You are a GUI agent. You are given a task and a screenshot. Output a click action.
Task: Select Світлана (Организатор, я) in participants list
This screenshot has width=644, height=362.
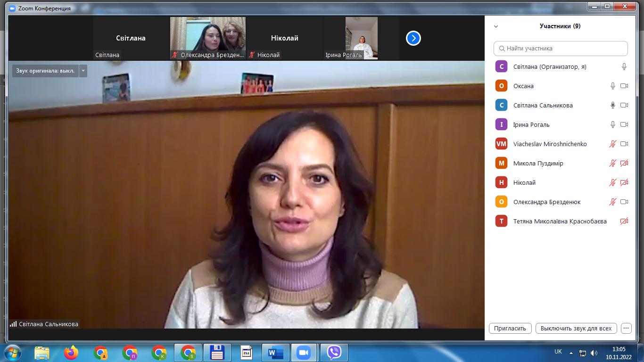point(550,67)
